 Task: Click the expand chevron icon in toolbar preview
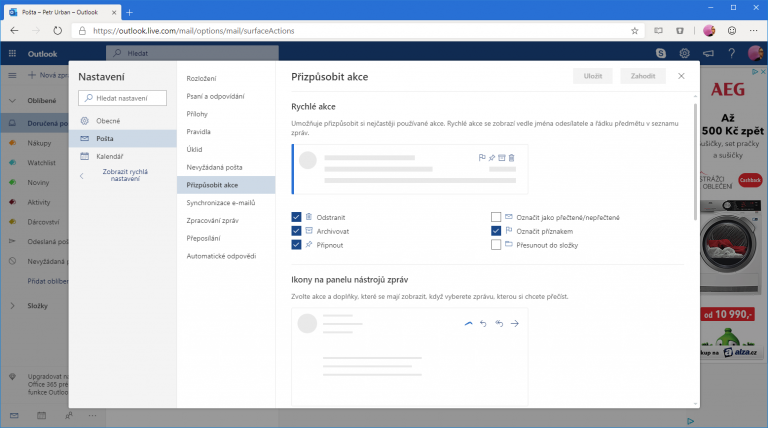click(x=469, y=324)
